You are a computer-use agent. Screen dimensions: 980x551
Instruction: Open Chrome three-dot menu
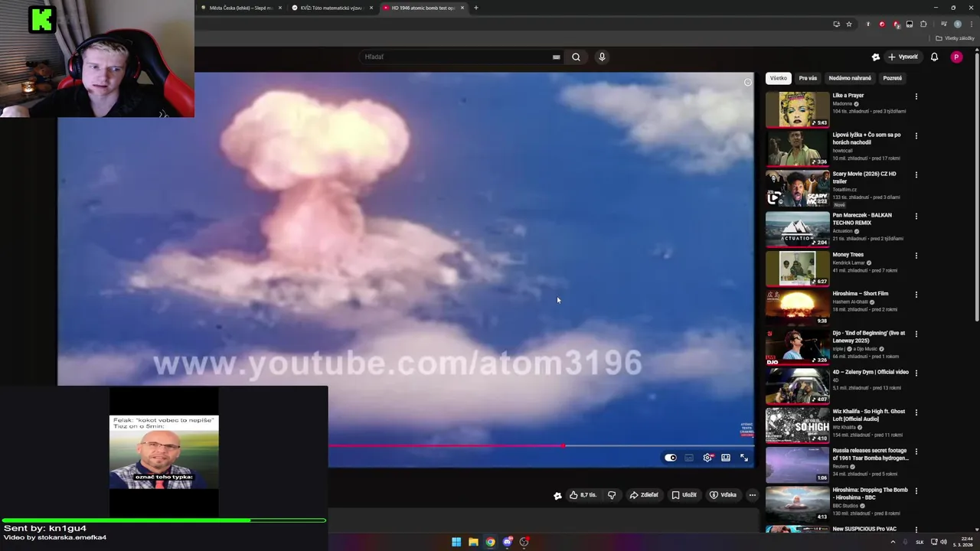pyautogui.click(x=971, y=24)
